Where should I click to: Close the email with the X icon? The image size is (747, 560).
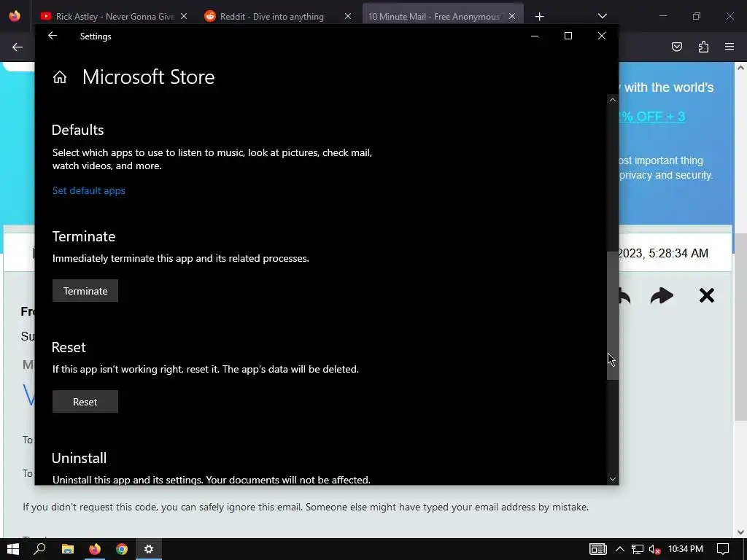coord(706,296)
